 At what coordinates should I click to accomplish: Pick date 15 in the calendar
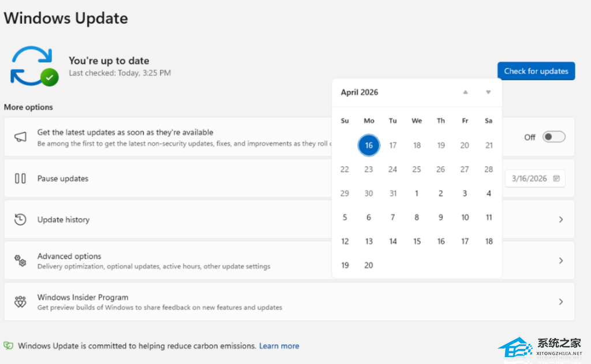pyautogui.click(x=417, y=241)
